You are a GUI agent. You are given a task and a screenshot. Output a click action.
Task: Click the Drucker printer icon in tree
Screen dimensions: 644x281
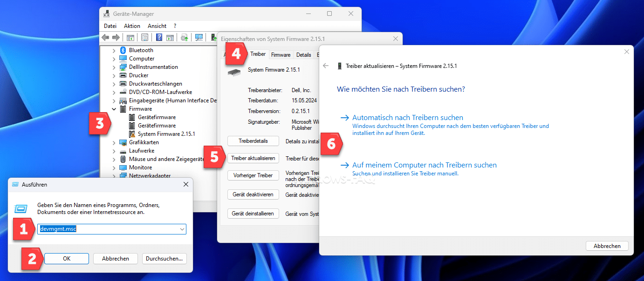pos(123,75)
